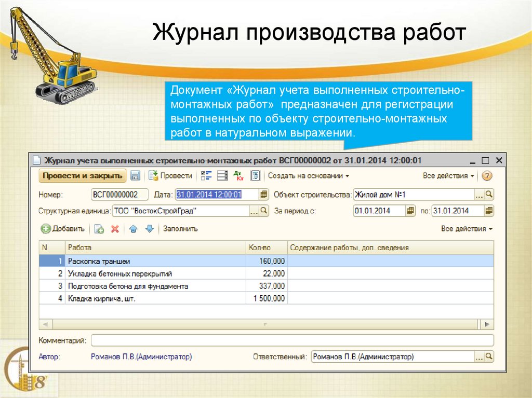
Task: Click the Работа column header
Action: point(155,248)
